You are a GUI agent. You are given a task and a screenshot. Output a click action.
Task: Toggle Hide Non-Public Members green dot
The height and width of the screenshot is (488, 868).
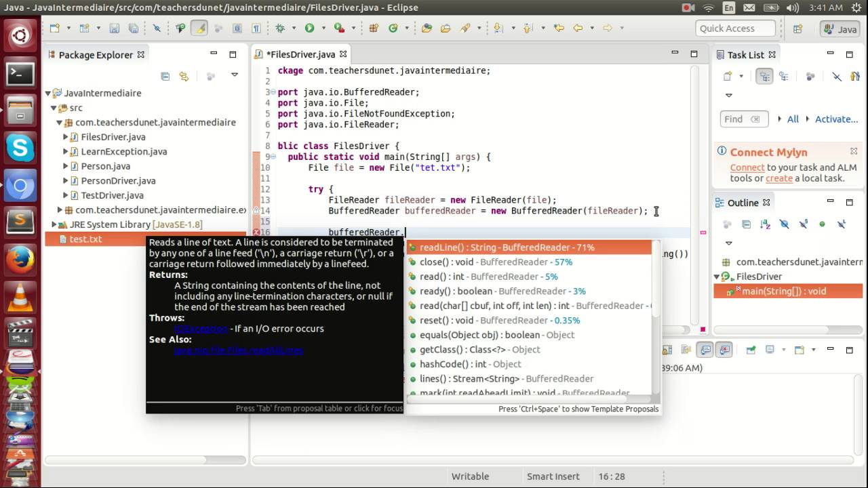pos(822,224)
